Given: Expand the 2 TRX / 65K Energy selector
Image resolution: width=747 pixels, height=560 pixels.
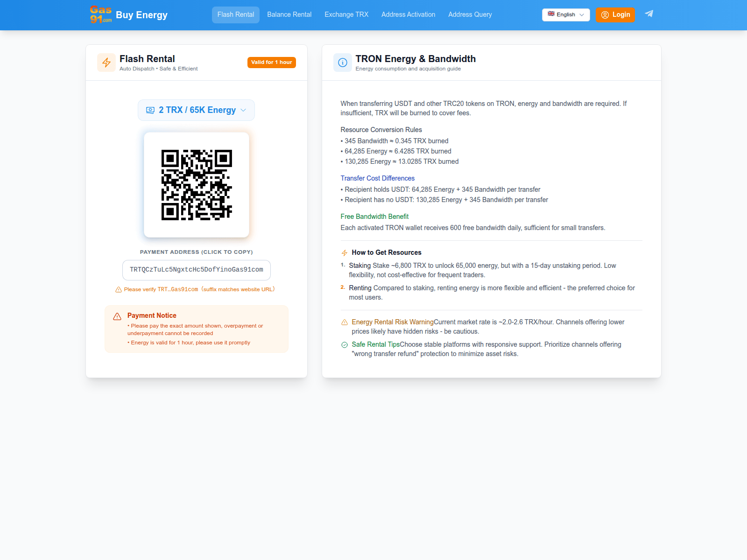Looking at the screenshot, I should click(x=196, y=110).
